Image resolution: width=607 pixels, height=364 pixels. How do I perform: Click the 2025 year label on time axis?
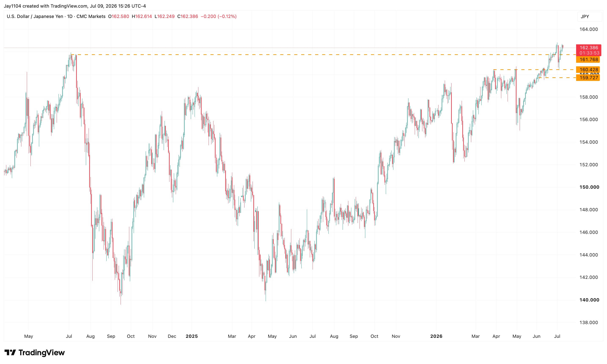[192, 336]
